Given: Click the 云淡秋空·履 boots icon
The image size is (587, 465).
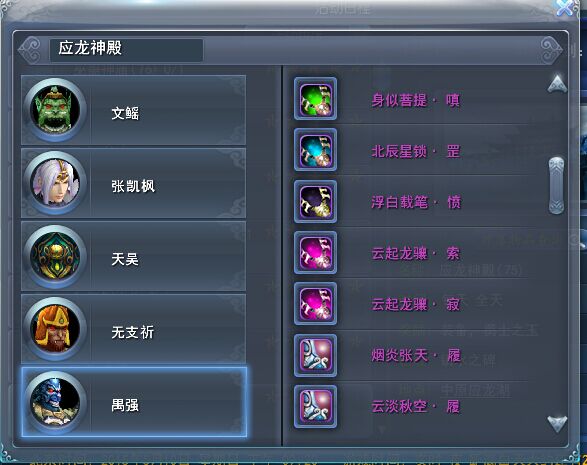Looking at the screenshot, I should (x=315, y=406).
